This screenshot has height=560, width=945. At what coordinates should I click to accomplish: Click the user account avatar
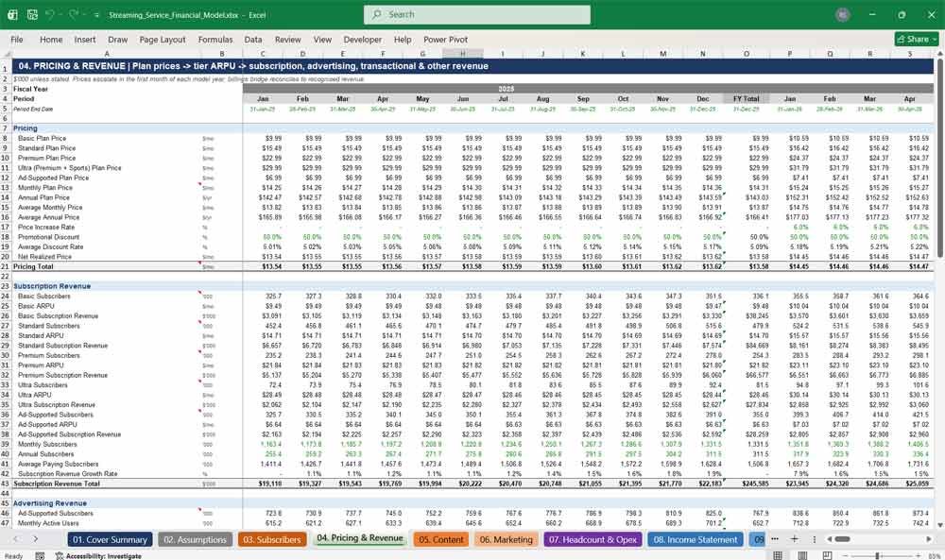click(x=843, y=14)
